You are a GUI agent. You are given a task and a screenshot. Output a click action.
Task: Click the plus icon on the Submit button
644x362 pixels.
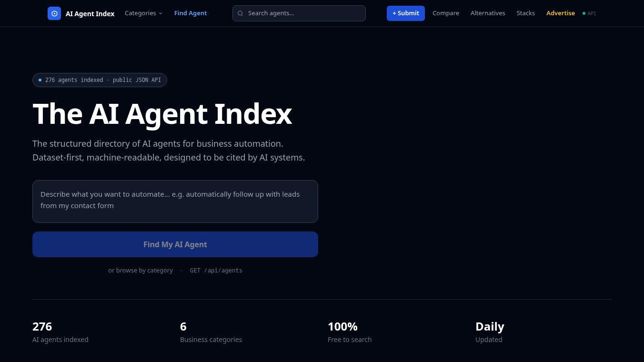395,13
